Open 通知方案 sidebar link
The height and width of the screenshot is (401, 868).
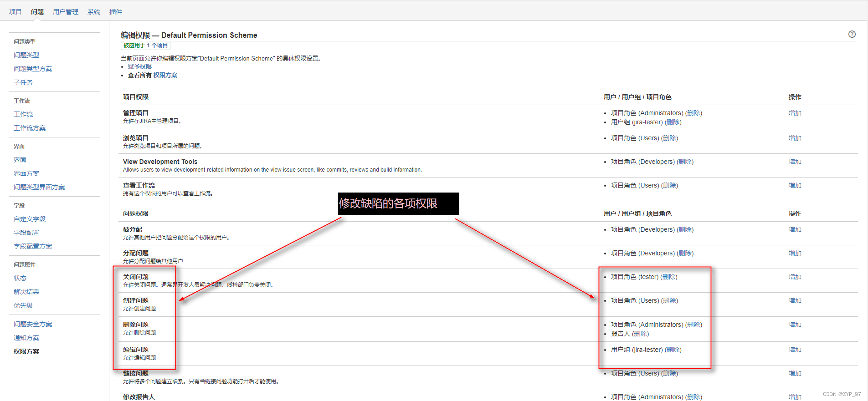pos(26,338)
